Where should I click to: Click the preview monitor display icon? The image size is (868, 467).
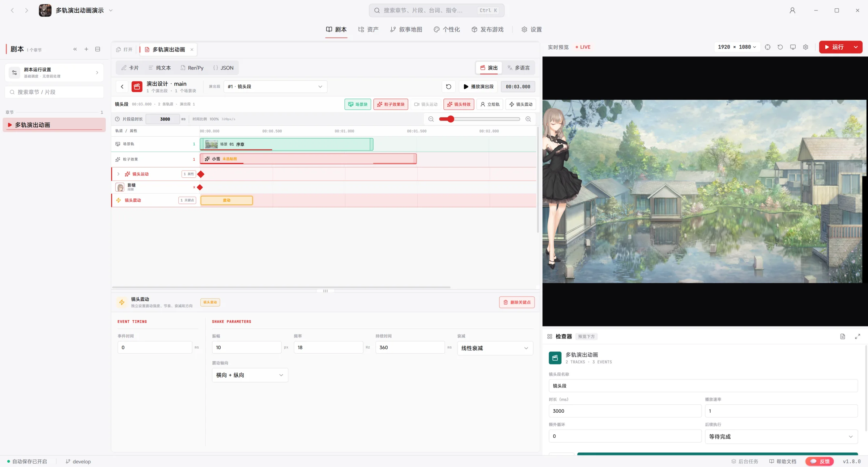point(793,47)
